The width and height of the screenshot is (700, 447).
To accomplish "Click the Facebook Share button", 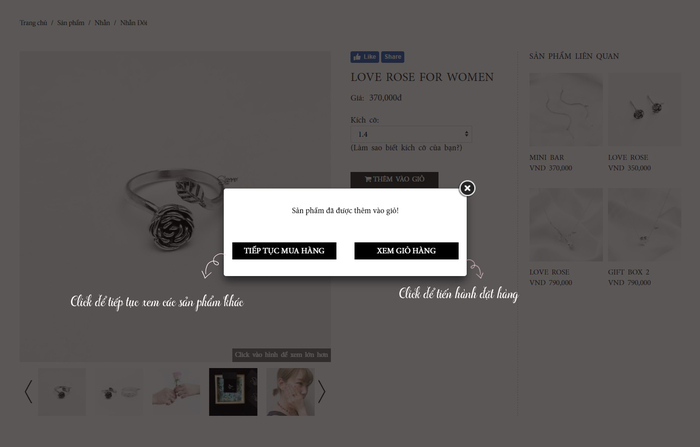I will tap(392, 57).
